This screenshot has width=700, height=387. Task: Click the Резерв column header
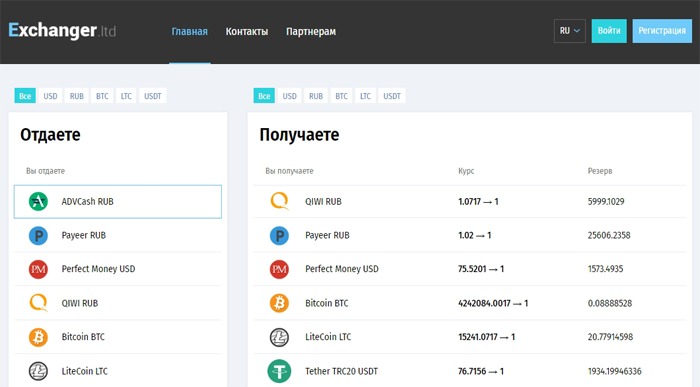pyautogui.click(x=600, y=171)
